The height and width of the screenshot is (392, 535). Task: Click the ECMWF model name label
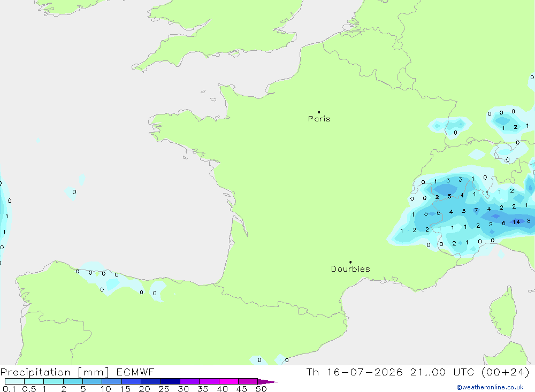tap(135, 372)
